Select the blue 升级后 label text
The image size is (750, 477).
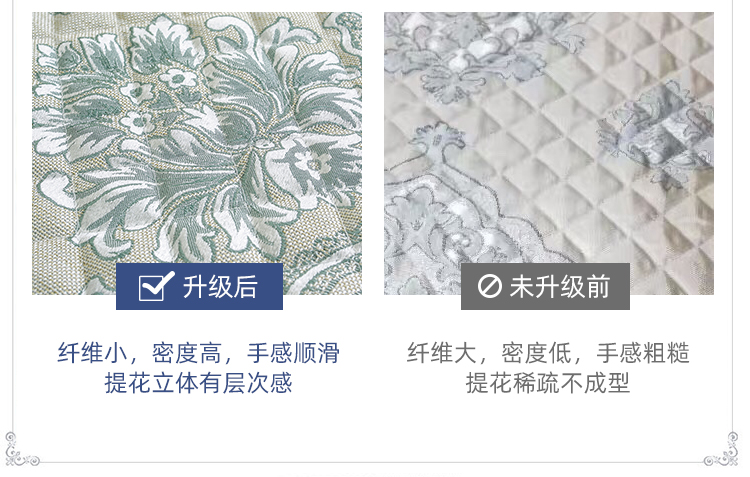tap(221, 287)
